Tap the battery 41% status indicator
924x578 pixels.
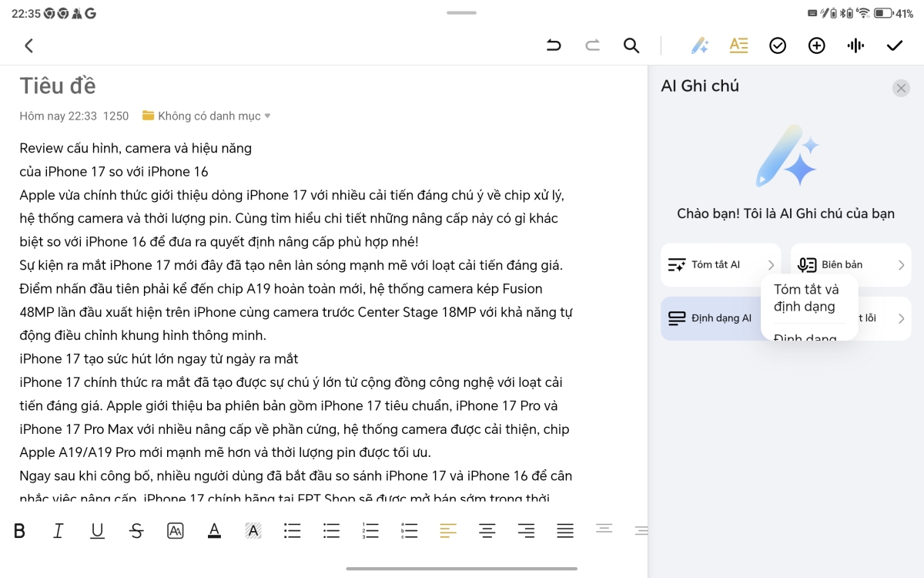tap(894, 13)
